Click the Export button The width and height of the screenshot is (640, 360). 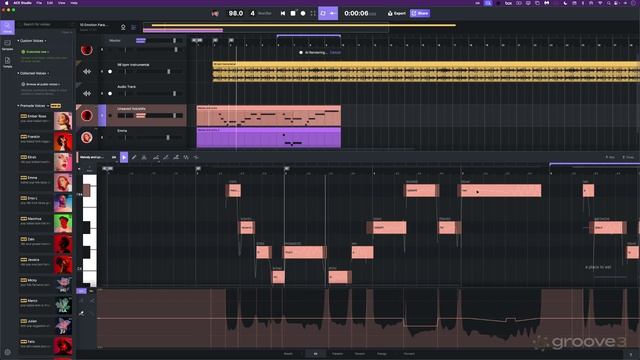point(397,13)
